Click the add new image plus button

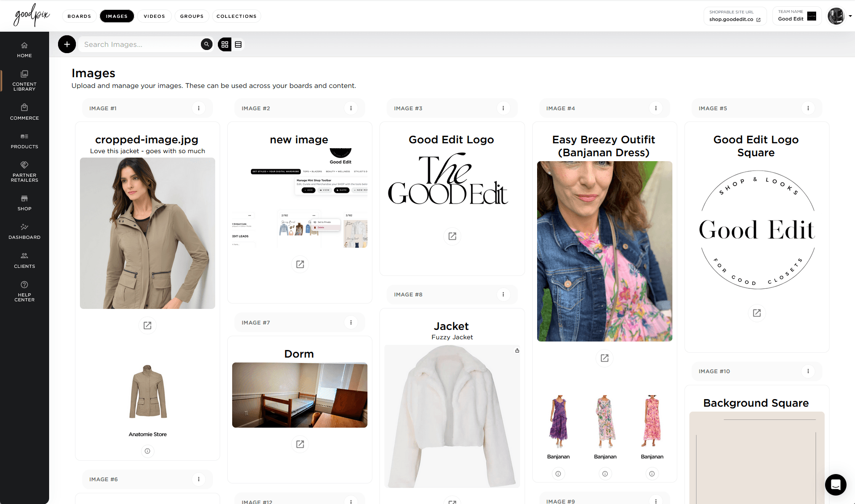click(x=67, y=44)
